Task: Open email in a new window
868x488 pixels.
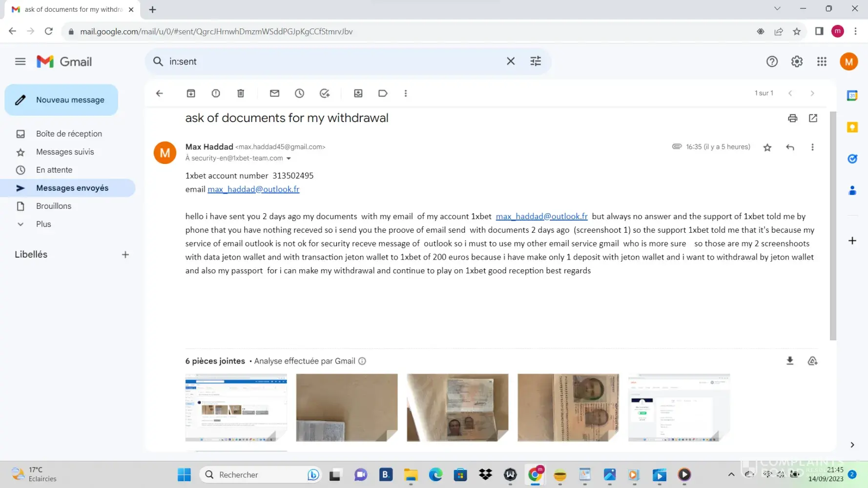Action: [813, 118]
